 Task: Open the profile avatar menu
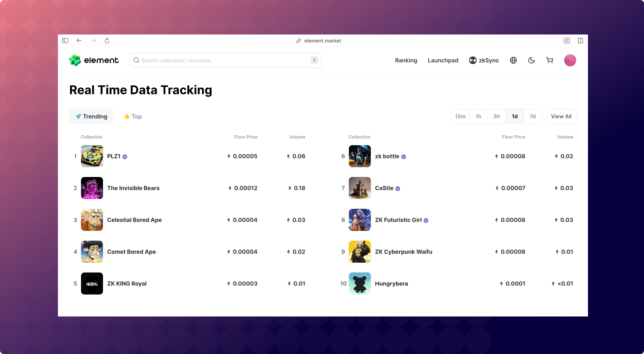click(570, 60)
